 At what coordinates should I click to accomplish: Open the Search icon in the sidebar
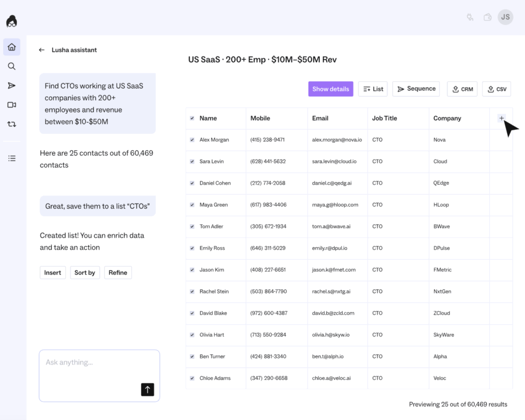pos(12,66)
